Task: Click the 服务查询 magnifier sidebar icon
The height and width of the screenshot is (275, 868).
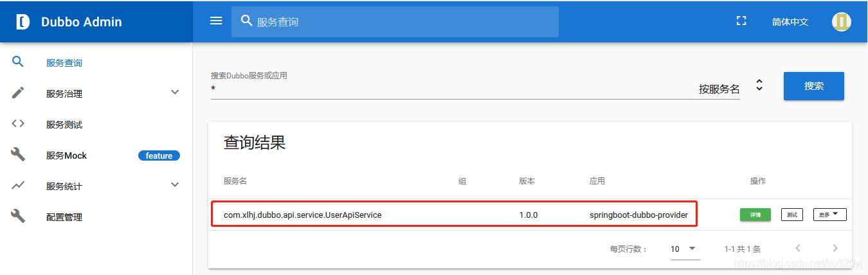Action: tap(18, 62)
